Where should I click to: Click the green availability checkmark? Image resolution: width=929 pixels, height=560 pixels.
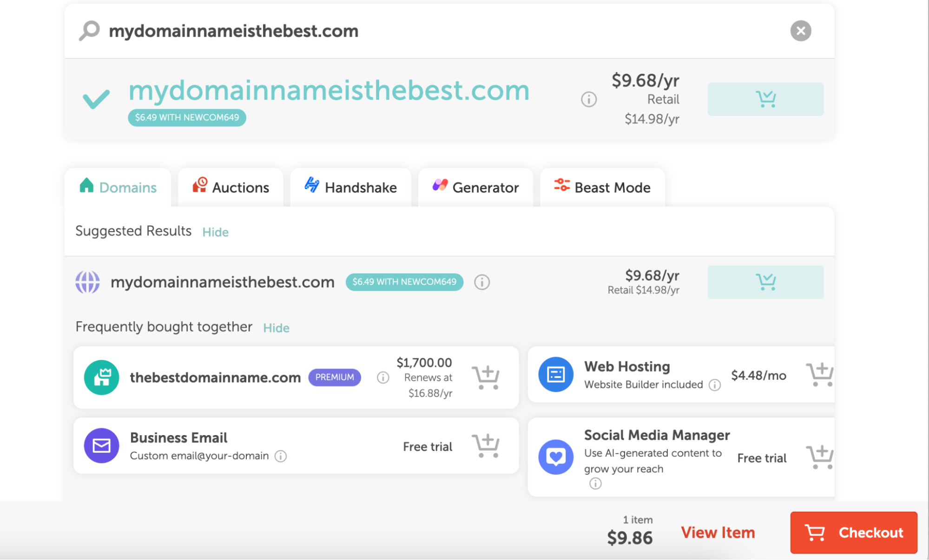pyautogui.click(x=96, y=99)
